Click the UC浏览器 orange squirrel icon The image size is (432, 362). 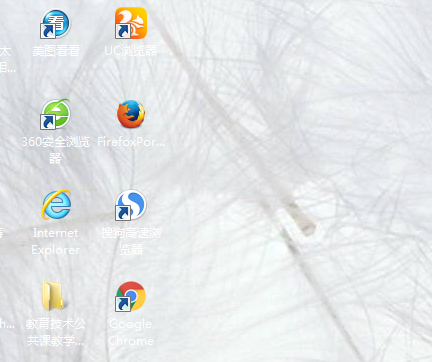(131, 23)
